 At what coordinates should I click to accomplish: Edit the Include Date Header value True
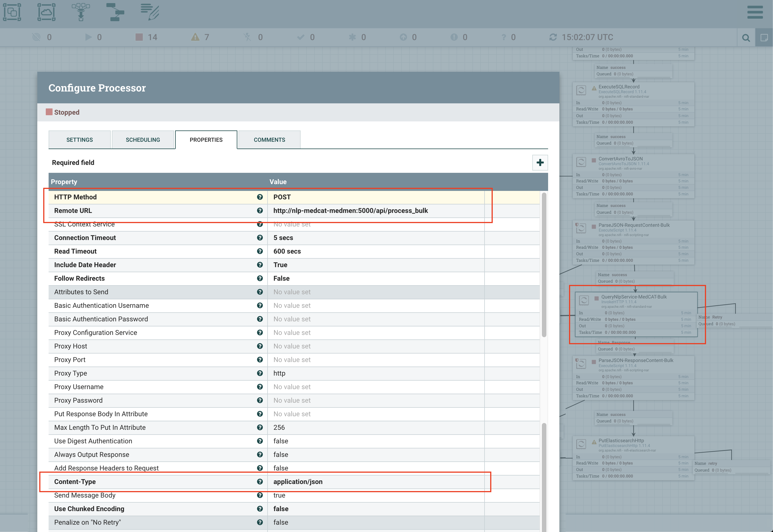click(376, 265)
